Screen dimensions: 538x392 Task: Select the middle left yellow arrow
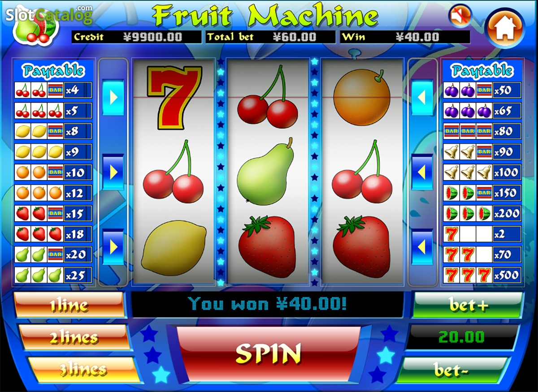pos(113,172)
